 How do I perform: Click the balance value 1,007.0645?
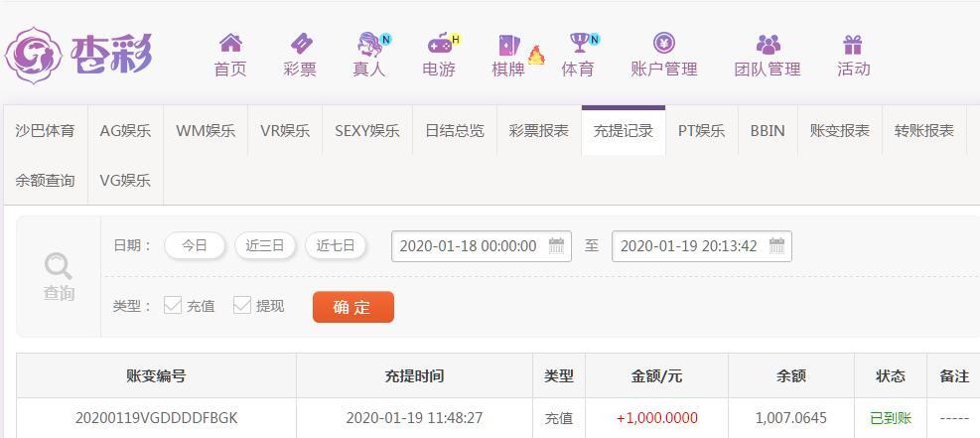point(791,418)
